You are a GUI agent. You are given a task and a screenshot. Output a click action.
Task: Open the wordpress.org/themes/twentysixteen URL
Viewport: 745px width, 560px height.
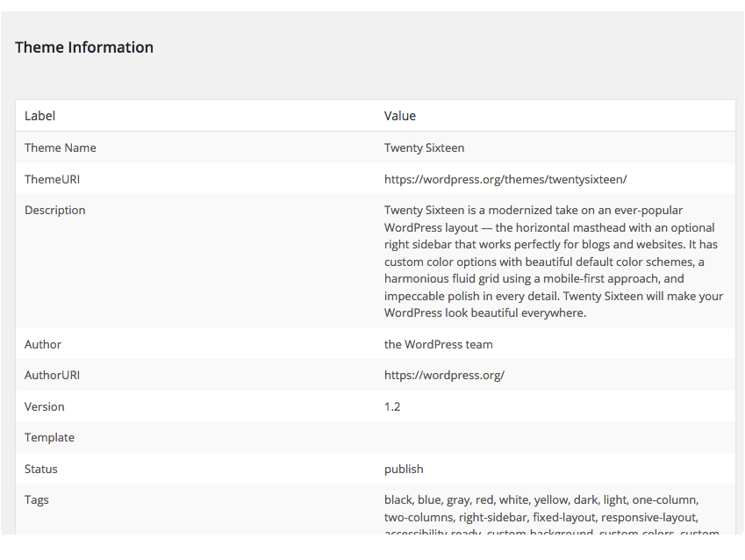[x=505, y=179]
